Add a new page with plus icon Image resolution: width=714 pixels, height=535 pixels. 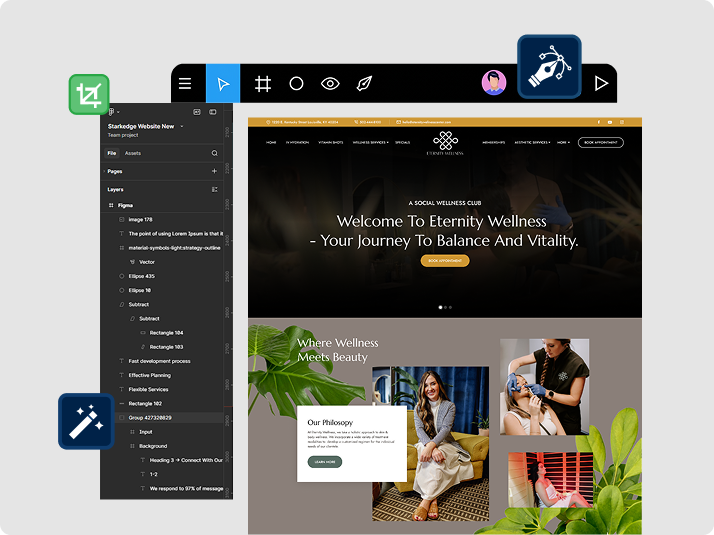pos(214,171)
